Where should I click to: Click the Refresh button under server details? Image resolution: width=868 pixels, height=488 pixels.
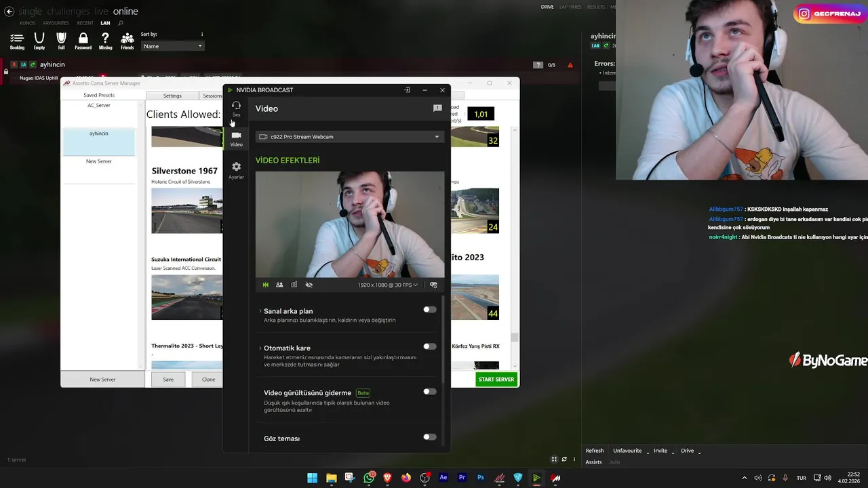pyautogui.click(x=595, y=451)
